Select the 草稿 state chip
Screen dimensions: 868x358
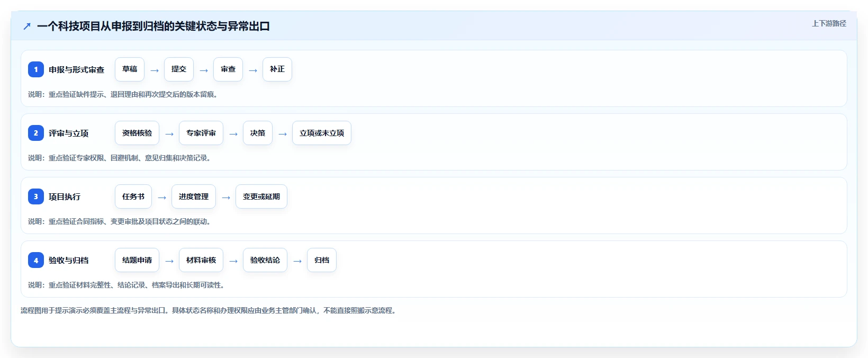click(x=130, y=69)
